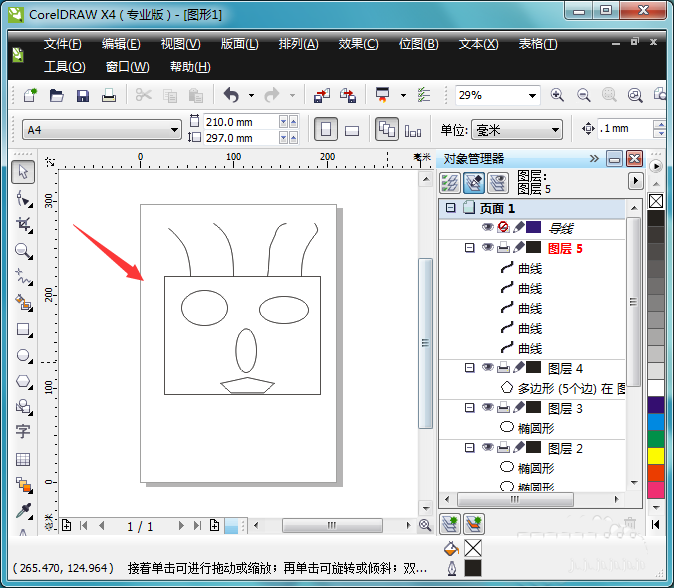Open the 效果(C) menu

pyautogui.click(x=358, y=44)
